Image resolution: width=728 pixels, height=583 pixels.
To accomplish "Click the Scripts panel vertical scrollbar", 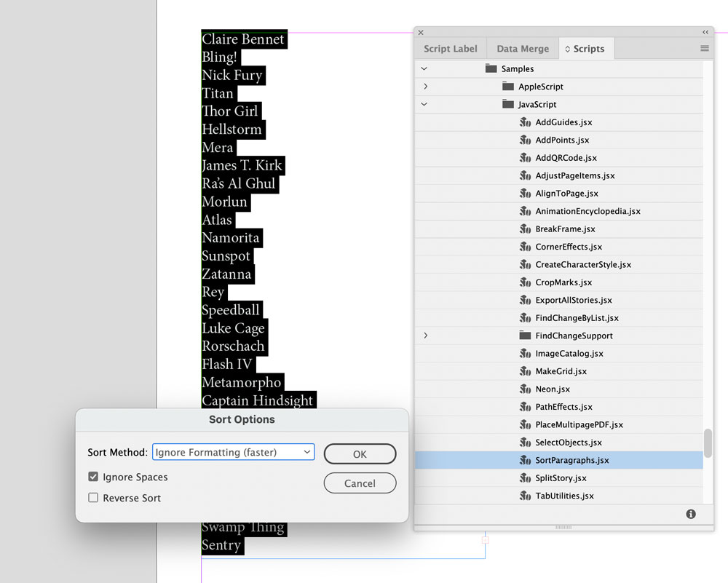I will click(x=708, y=443).
